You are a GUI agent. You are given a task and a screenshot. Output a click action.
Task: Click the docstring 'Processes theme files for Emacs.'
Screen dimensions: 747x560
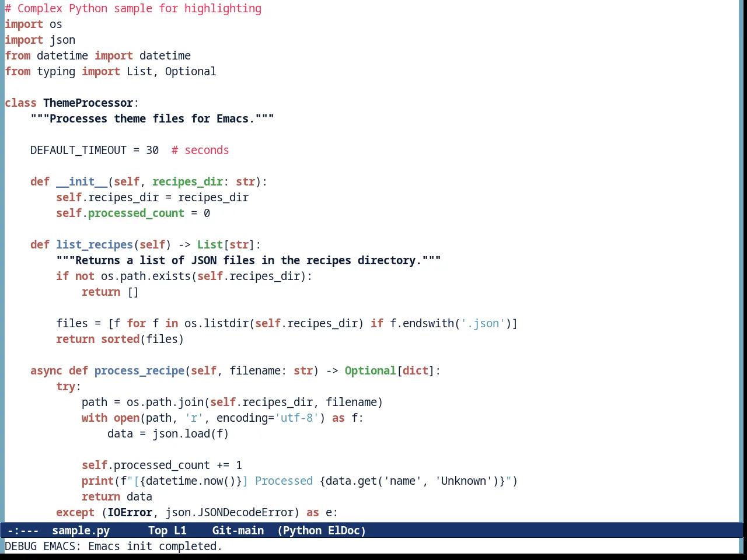tap(152, 119)
